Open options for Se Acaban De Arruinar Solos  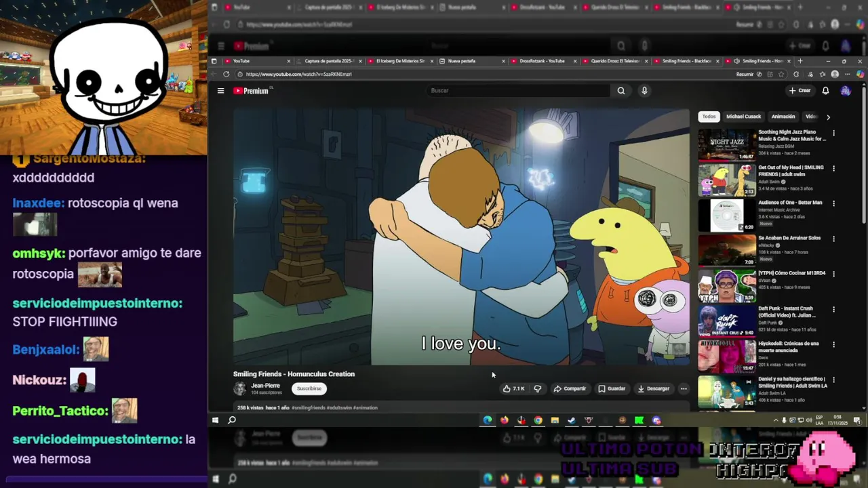pos(833,239)
